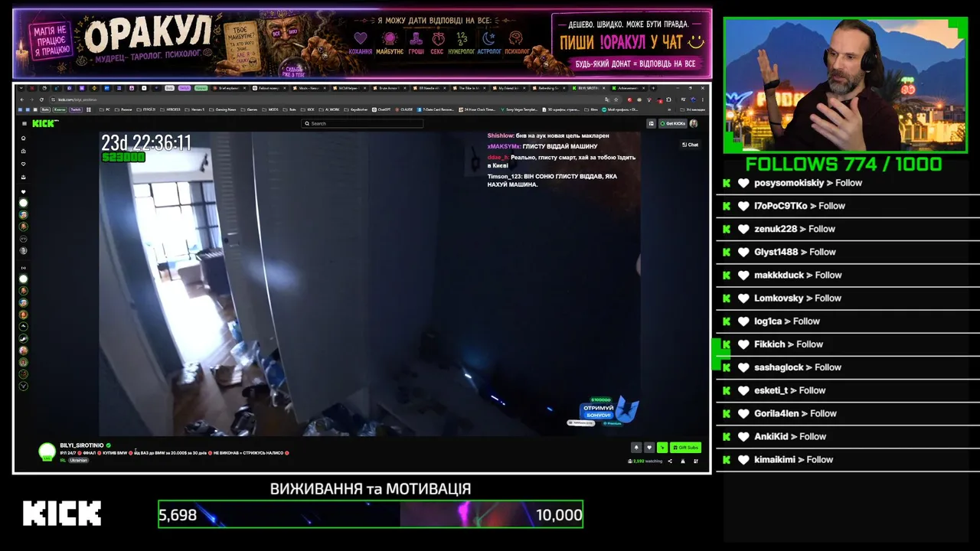980x551 pixels.
Task: Select the Brute Armor browser tab
Action: pyautogui.click(x=390, y=88)
